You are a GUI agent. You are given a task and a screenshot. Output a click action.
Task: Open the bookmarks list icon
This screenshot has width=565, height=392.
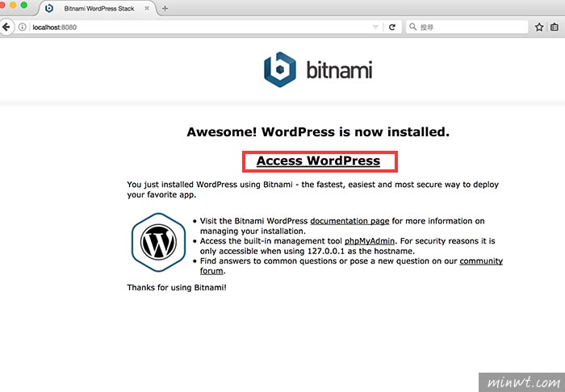click(555, 27)
